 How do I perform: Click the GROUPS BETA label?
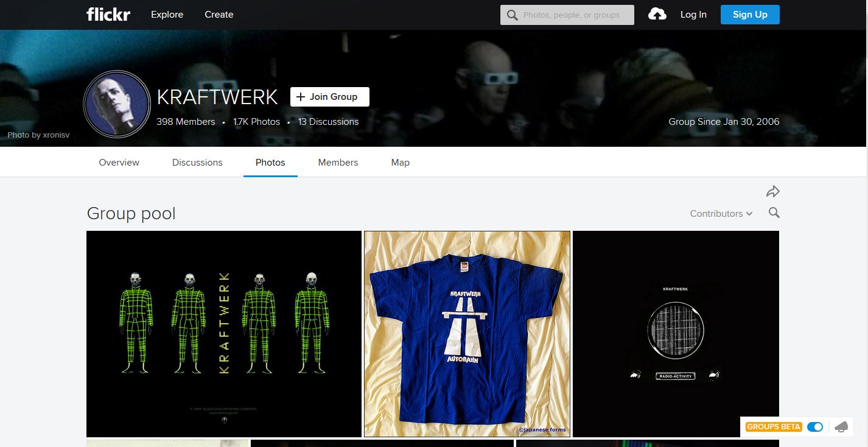(x=774, y=427)
